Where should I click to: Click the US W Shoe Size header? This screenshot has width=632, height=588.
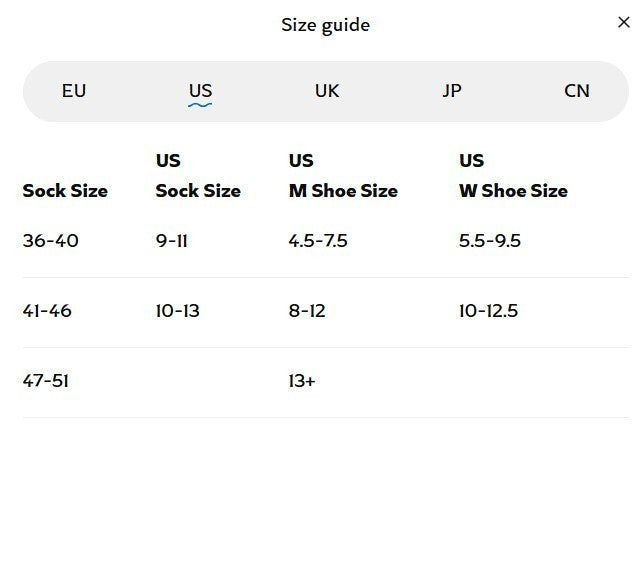[513, 176]
